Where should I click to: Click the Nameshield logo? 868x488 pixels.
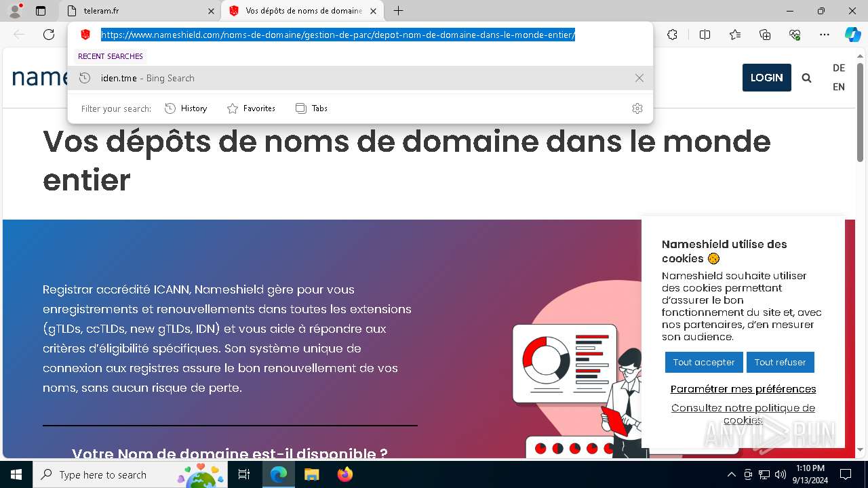(x=41, y=77)
